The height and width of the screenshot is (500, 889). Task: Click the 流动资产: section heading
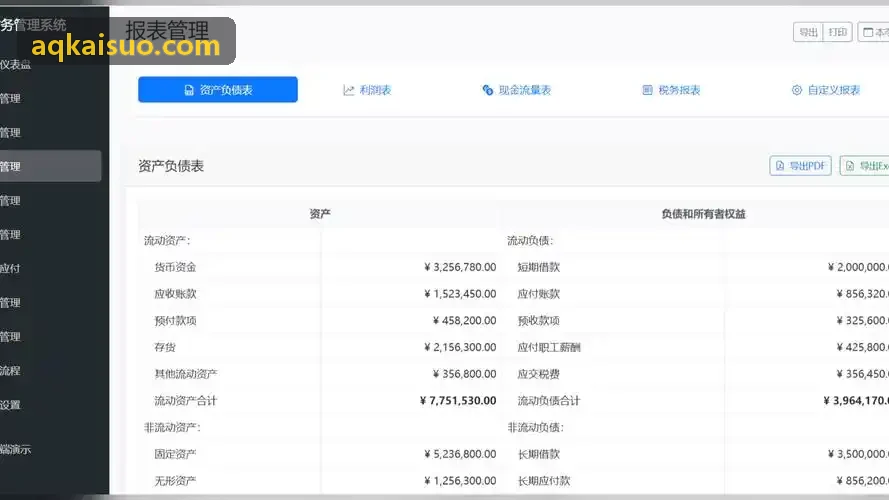[167, 240]
